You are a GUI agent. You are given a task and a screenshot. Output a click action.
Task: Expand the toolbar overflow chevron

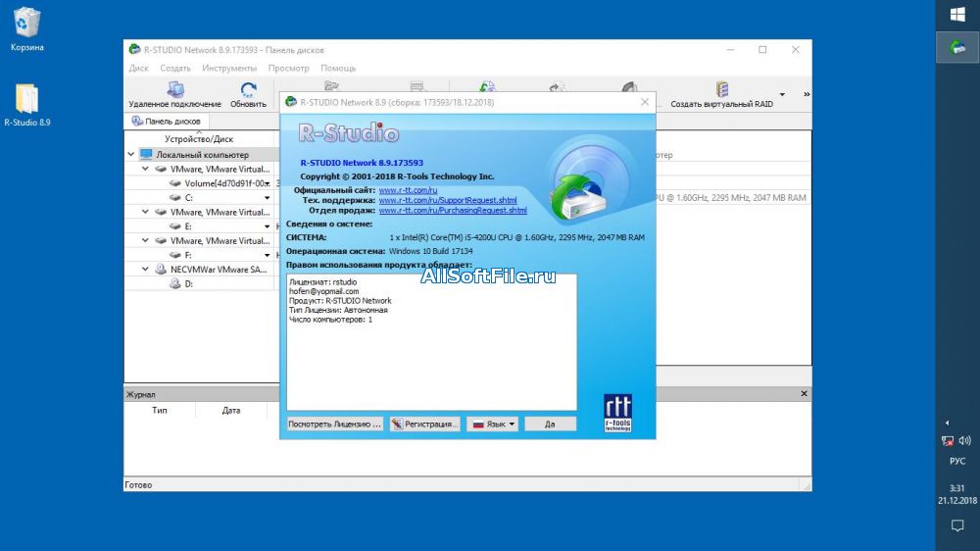pos(807,95)
